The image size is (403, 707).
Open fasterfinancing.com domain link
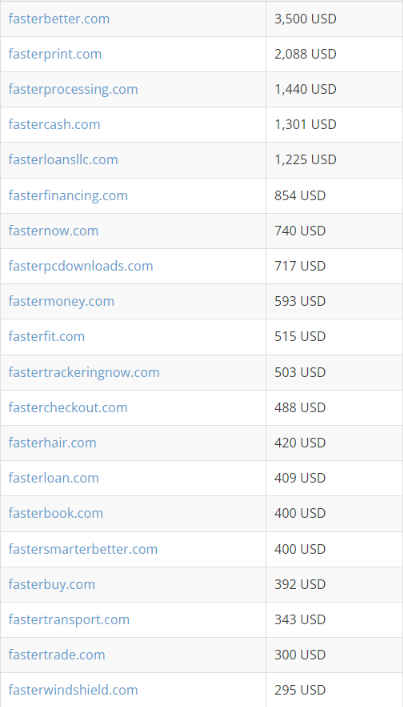tap(68, 196)
